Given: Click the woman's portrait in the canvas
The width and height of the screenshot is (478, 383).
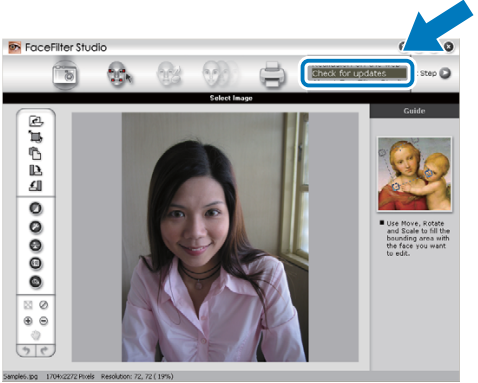Looking at the screenshot, I should click(215, 237).
